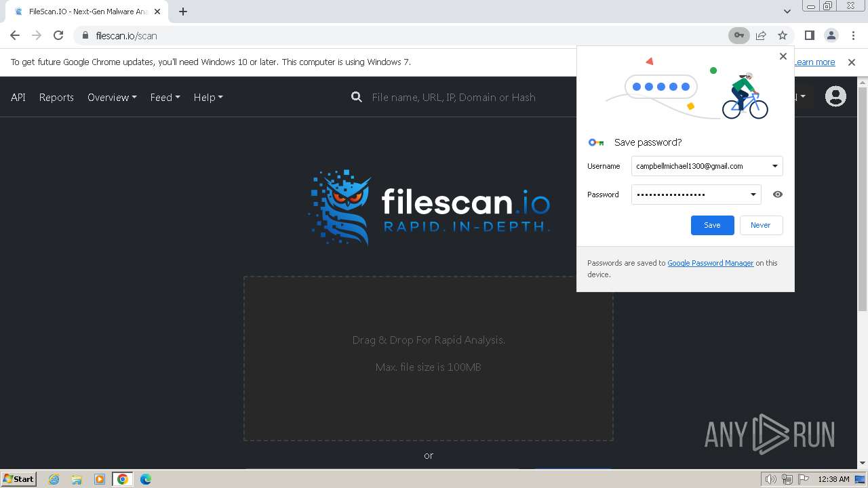Image resolution: width=868 pixels, height=488 pixels.
Task: Open the filescan user account icon
Action: (x=835, y=96)
